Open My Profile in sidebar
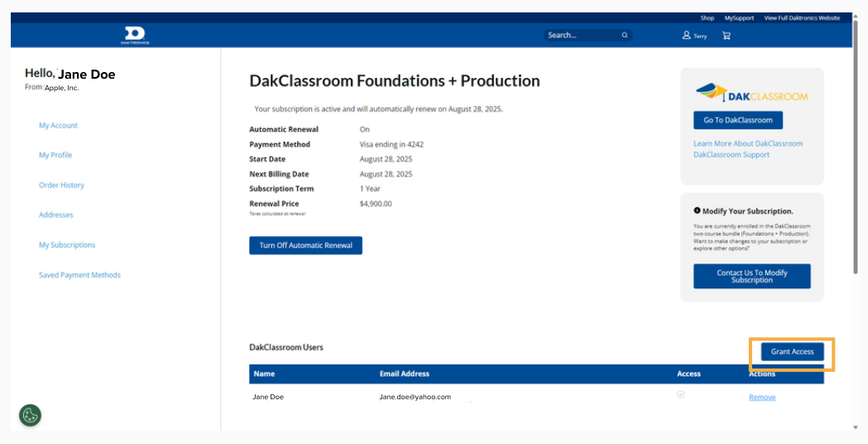Viewport: 868px width, 444px height. pyautogui.click(x=55, y=156)
